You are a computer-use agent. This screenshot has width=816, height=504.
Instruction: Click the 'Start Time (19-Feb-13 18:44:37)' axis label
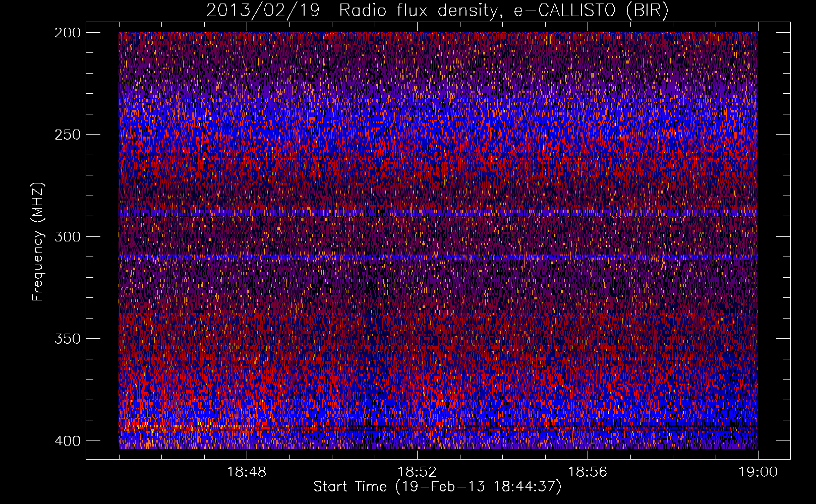(437, 487)
